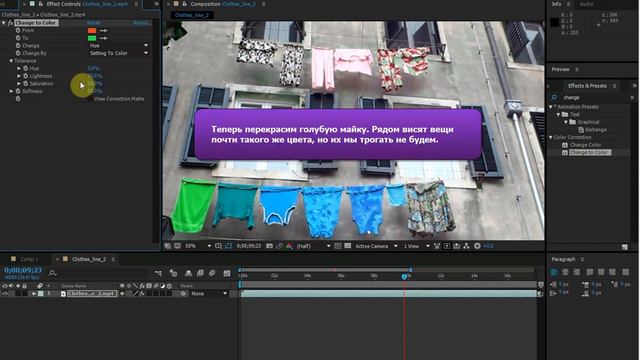Toggle stopwatch for Softness property
Viewport: 640px width, 360px height.
pyautogui.click(x=18, y=91)
